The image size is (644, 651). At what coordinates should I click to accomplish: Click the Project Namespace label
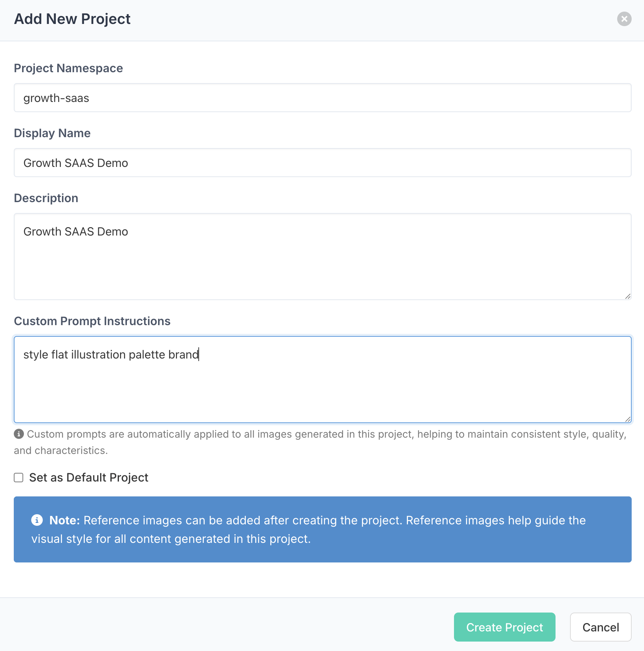pyautogui.click(x=68, y=68)
